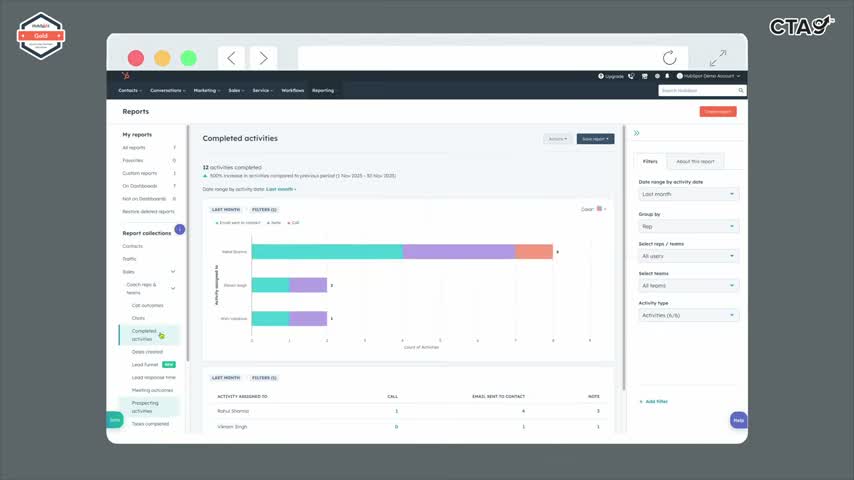Go to Workflows in navigation bar
854x480 pixels.
292,90
